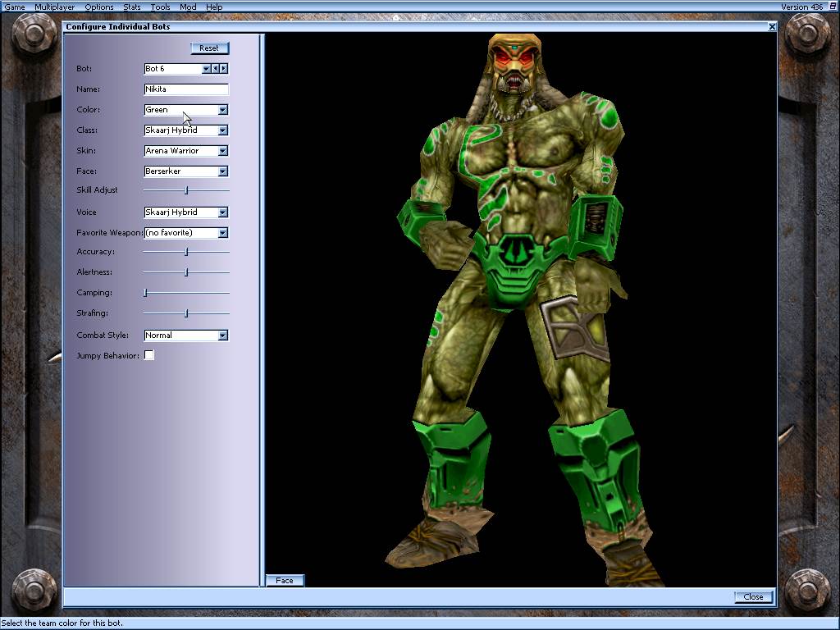
Task: Go to previous bot with left arrow
Action: click(216, 69)
